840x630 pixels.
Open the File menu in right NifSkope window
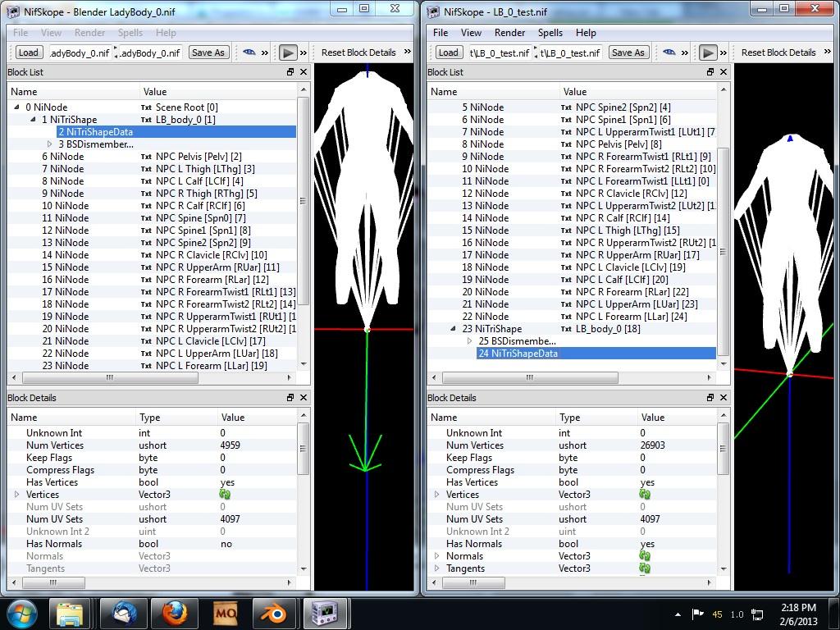(441, 33)
